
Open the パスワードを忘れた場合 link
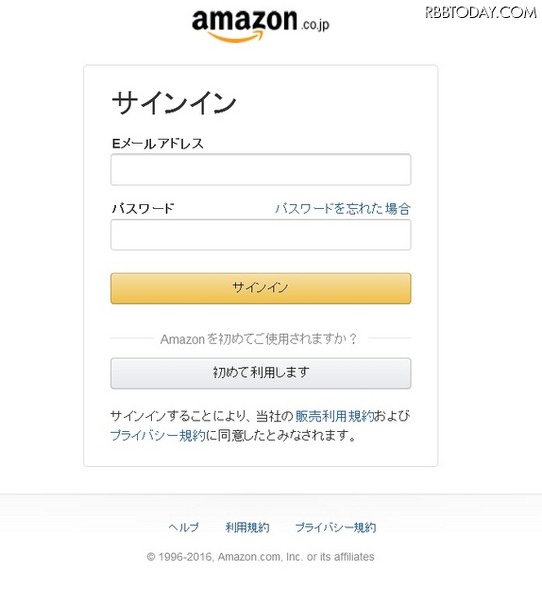click(x=343, y=209)
